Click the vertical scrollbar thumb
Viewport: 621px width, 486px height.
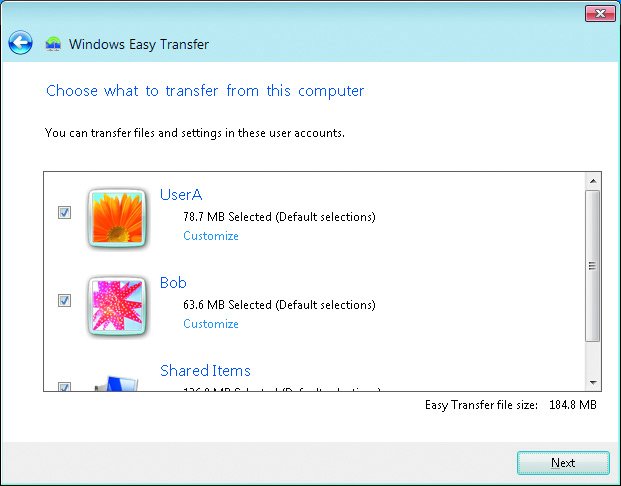click(x=592, y=265)
